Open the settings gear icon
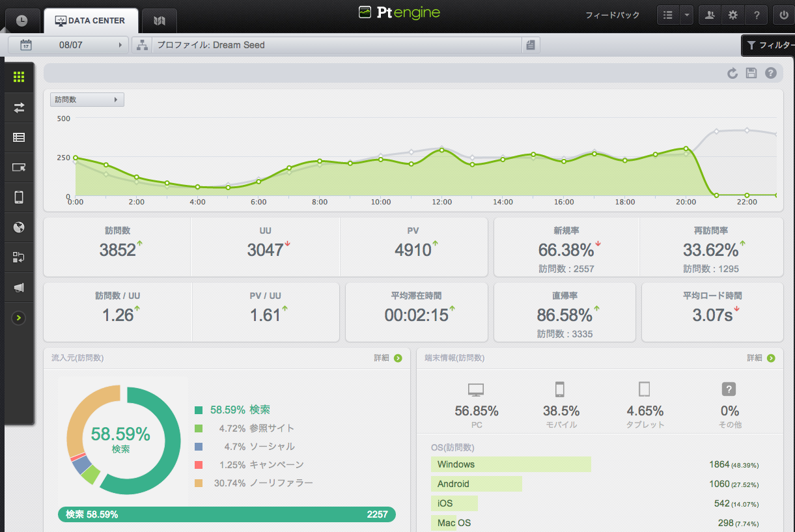Screen dimensions: 795x532 (x=733, y=15)
